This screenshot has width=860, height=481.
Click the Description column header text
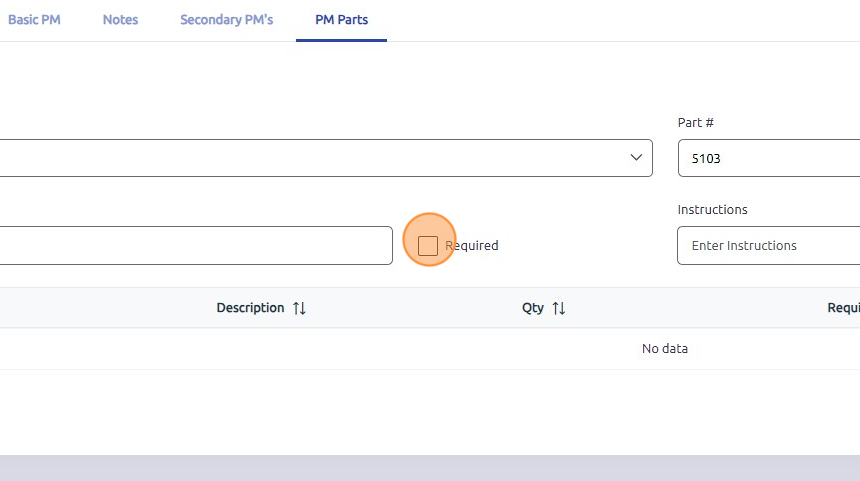click(250, 308)
